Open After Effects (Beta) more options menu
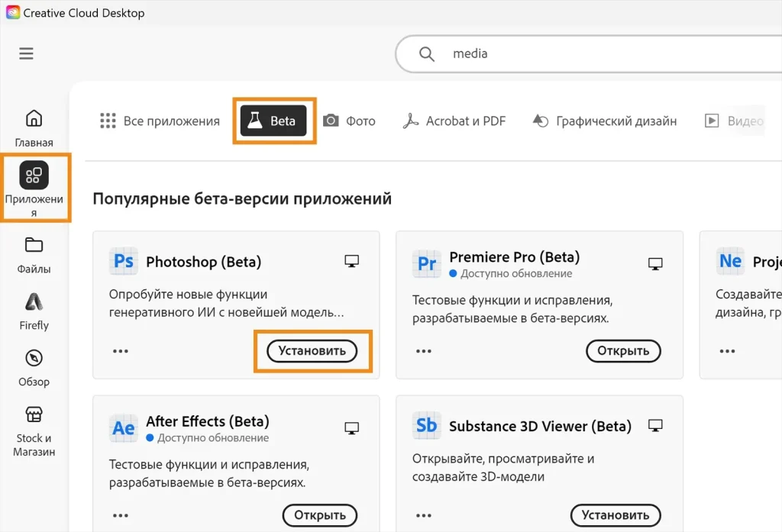The height and width of the screenshot is (532, 782). click(x=121, y=515)
